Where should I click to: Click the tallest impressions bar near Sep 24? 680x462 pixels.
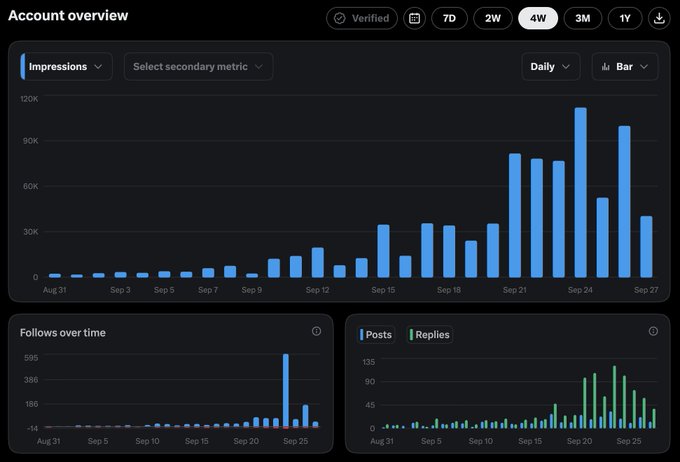580,192
